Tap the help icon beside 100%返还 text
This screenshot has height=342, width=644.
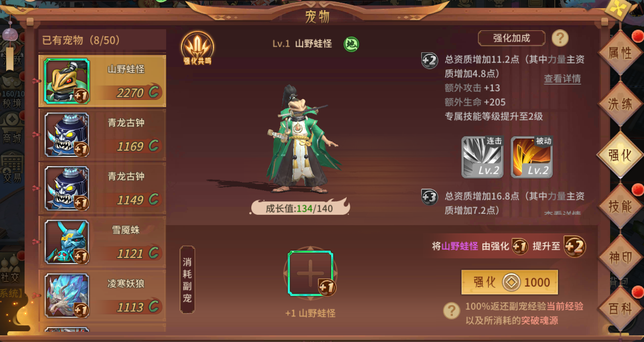(x=451, y=311)
